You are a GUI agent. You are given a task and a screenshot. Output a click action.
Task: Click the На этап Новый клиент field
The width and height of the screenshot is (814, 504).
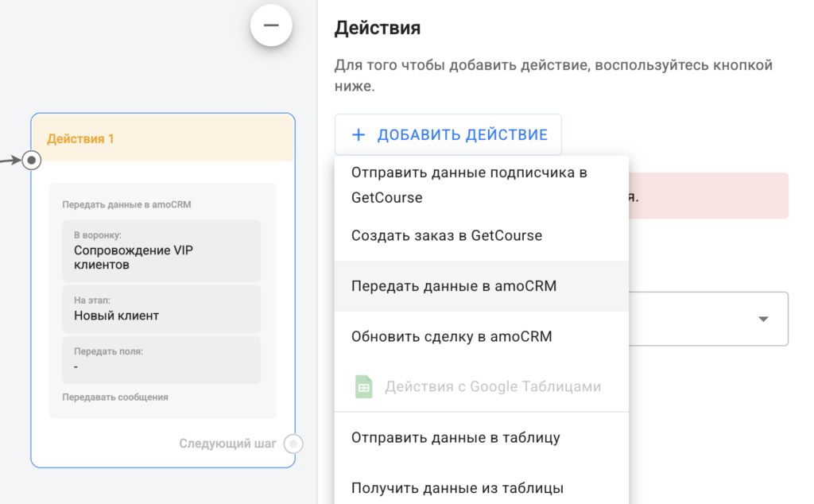[x=162, y=308]
